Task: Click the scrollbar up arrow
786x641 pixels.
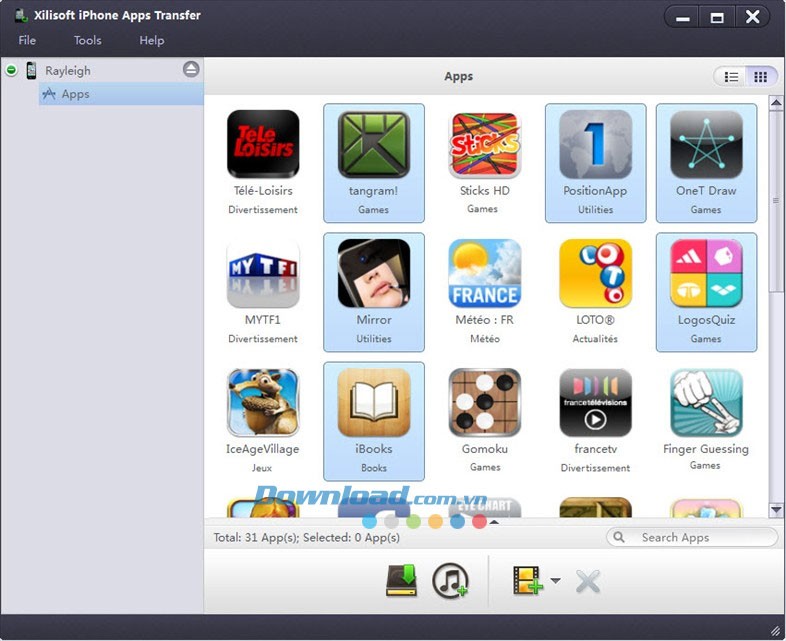Action: [x=776, y=103]
